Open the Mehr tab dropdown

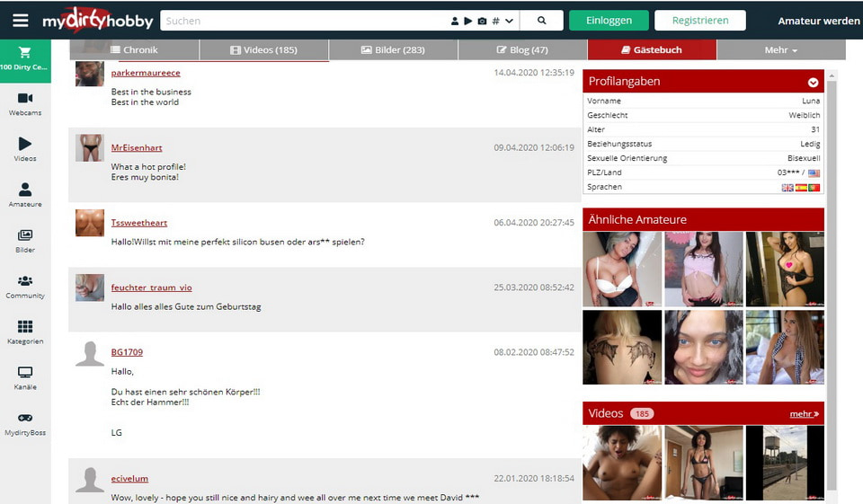780,50
